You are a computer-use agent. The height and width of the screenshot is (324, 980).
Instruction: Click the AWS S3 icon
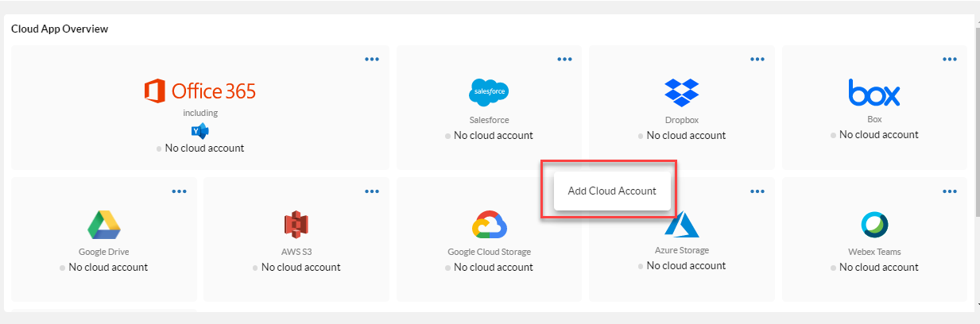pos(296,226)
